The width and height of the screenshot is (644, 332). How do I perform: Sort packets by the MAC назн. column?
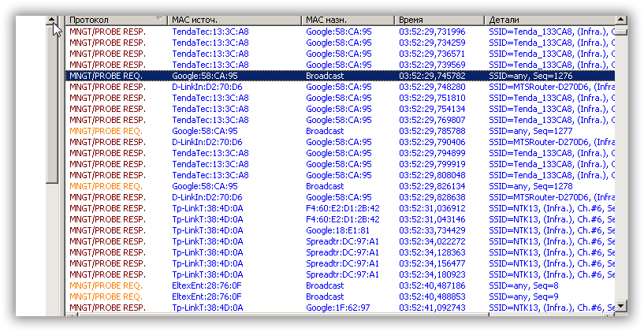(348, 19)
